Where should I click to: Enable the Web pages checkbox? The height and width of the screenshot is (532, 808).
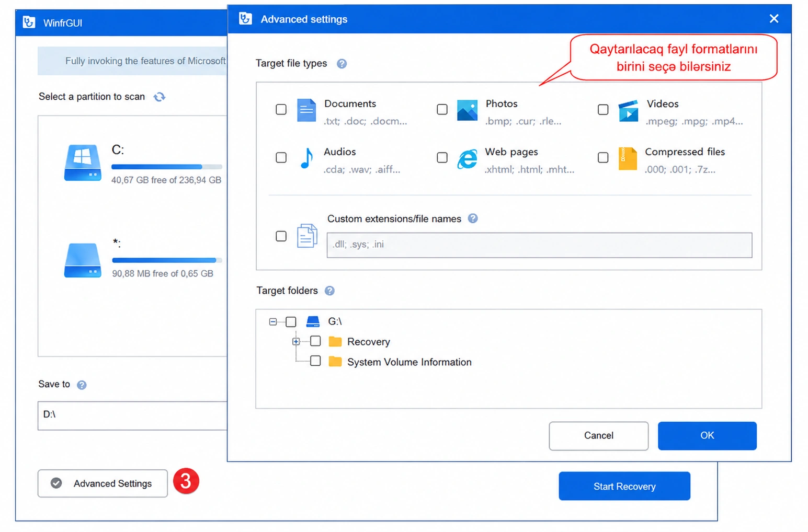(442, 157)
